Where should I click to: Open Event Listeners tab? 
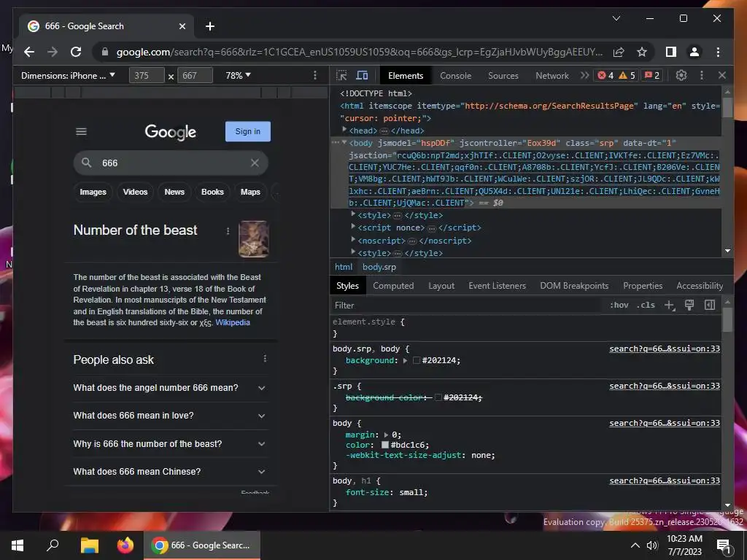(497, 286)
